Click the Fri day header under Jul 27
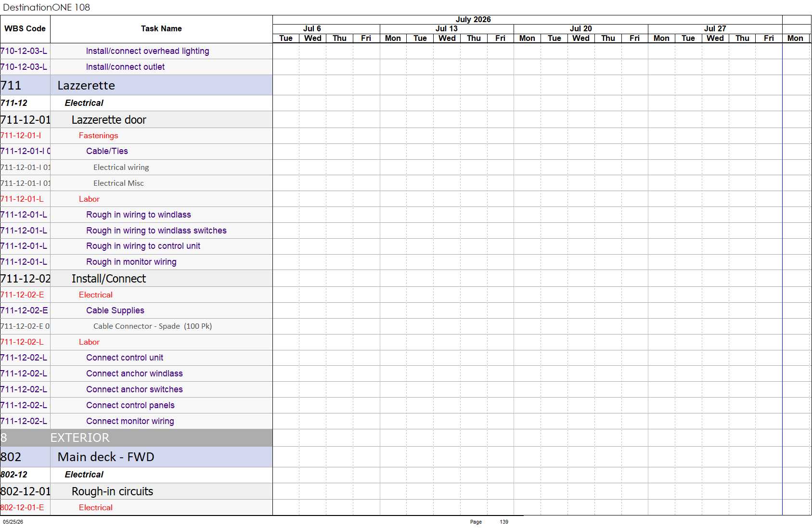This screenshot has width=812, height=528. point(769,39)
